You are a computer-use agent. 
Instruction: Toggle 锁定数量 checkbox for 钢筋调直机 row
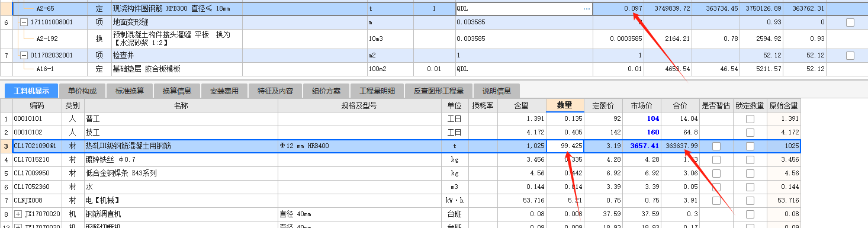coord(750,214)
